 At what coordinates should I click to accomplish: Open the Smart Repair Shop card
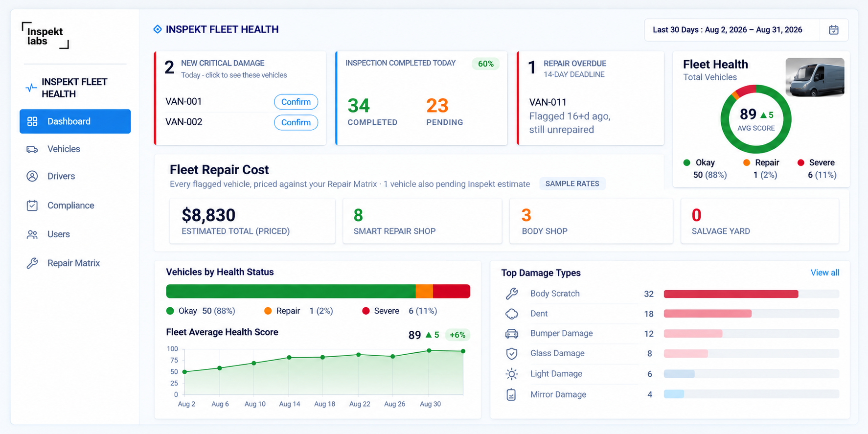point(422,221)
